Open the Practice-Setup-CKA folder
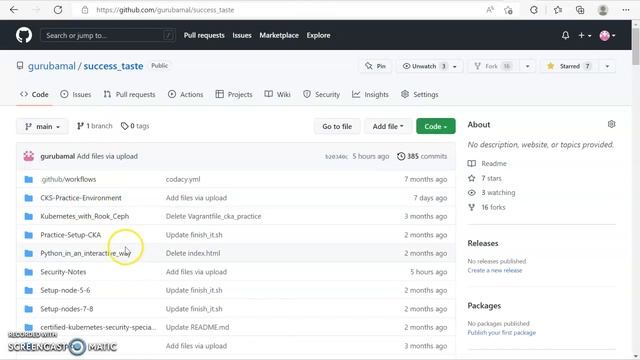 point(71,235)
